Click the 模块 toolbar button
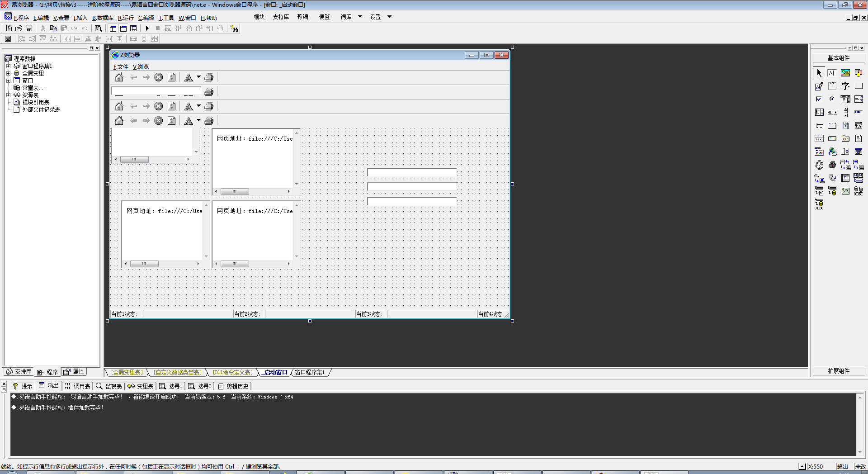This screenshot has width=868, height=474. (x=259, y=17)
